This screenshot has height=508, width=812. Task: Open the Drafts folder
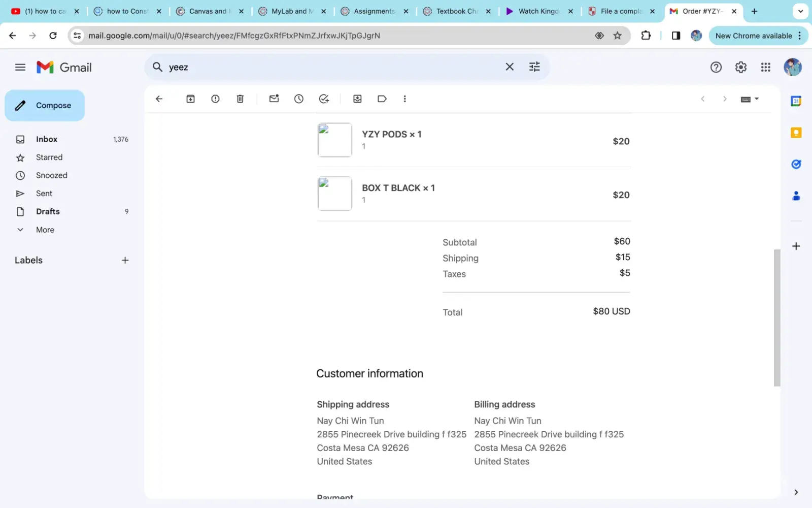(x=48, y=211)
